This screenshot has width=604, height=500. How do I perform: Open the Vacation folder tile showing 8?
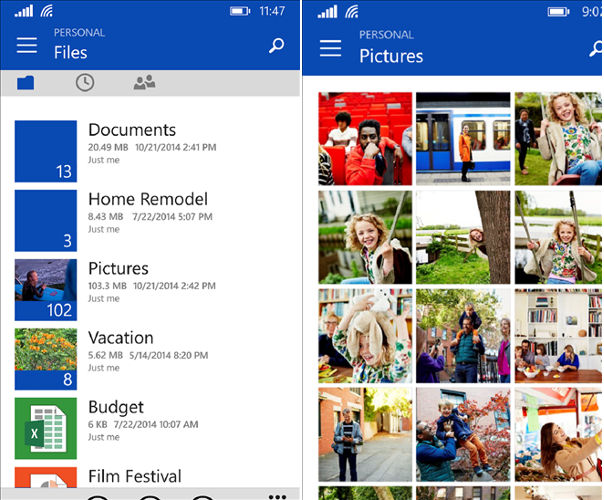[x=46, y=359]
